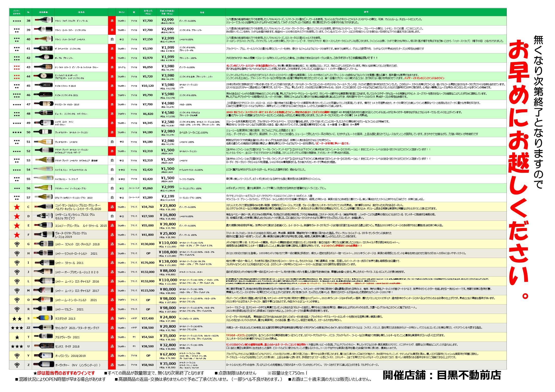Click the emblem icon in row O
Image resolution: width=555 pixels, height=392 pixels.
pyautogui.click(x=17, y=300)
